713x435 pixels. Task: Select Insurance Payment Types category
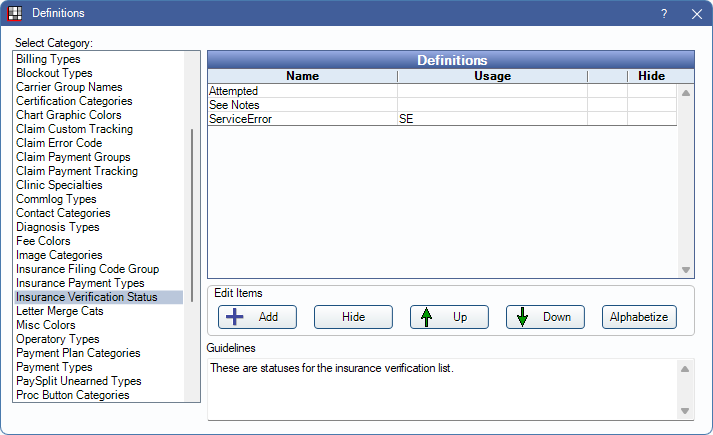pos(80,283)
